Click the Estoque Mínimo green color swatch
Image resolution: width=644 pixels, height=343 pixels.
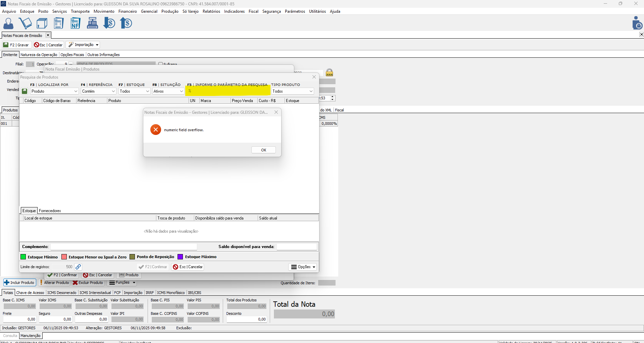pyautogui.click(x=23, y=257)
